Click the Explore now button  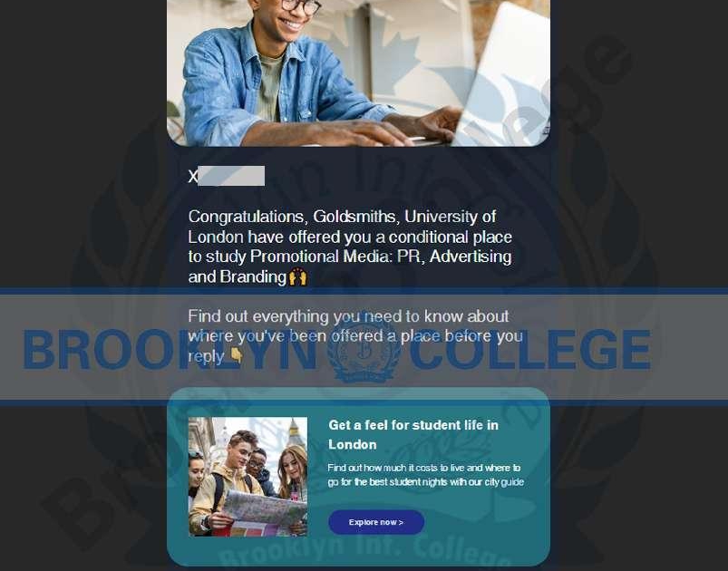pyautogui.click(x=376, y=522)
